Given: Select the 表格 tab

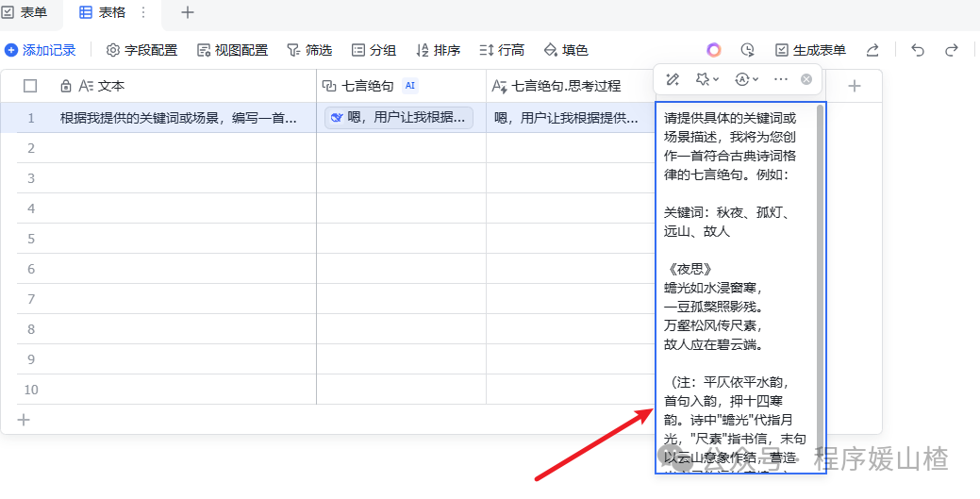Looking at the screenshot, I should 103,12.
